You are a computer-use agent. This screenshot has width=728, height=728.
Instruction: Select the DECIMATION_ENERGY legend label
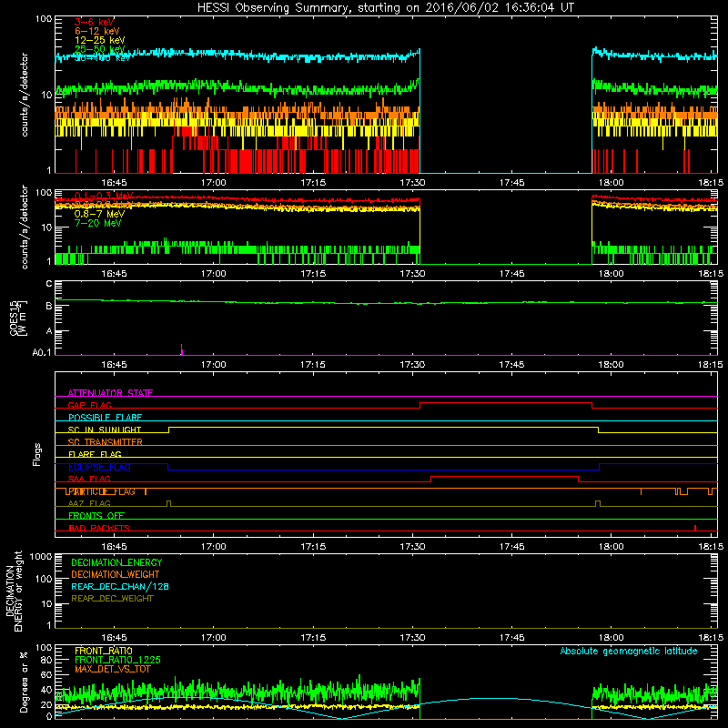[116, 562]
